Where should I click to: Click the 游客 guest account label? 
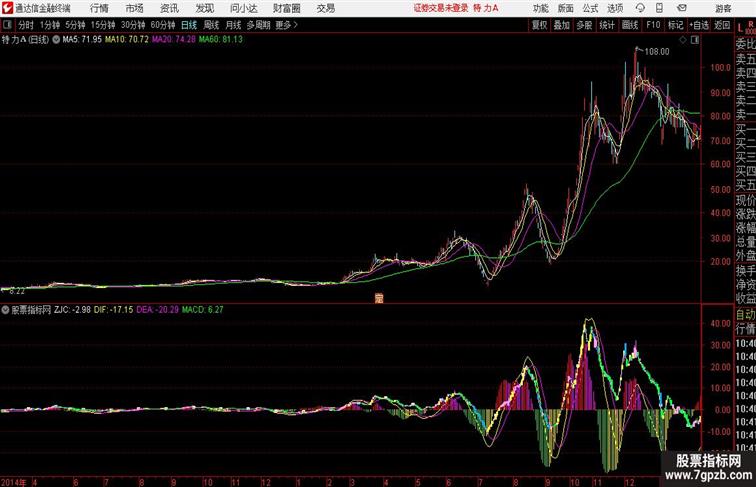tap(723, 8)
